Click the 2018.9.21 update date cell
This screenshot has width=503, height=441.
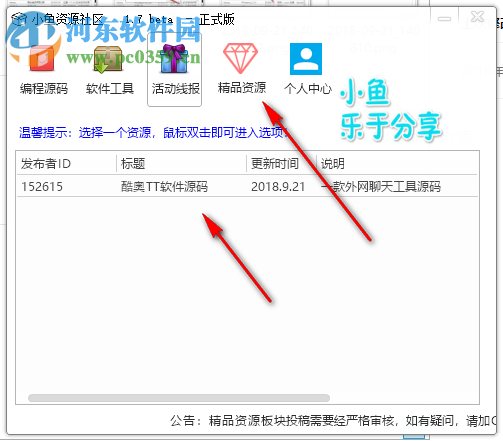[278, 187]
